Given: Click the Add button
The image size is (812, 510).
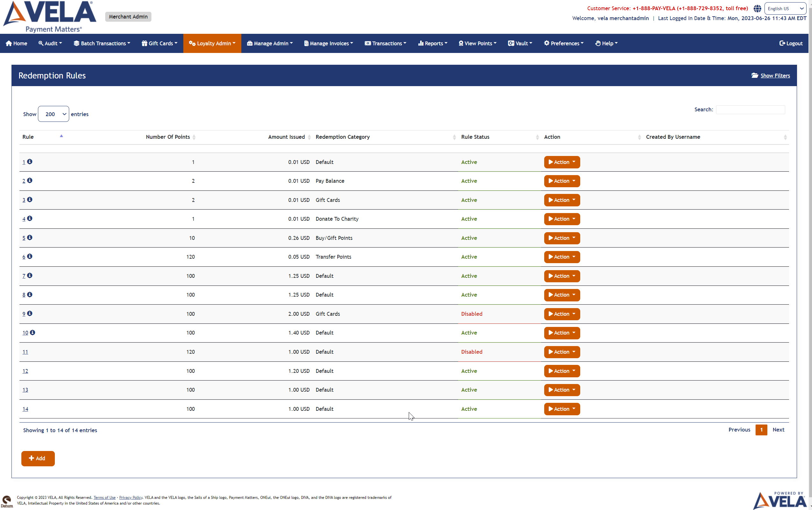Looking at the screenshot, I should pyautogui.click(x=38, y=458).
